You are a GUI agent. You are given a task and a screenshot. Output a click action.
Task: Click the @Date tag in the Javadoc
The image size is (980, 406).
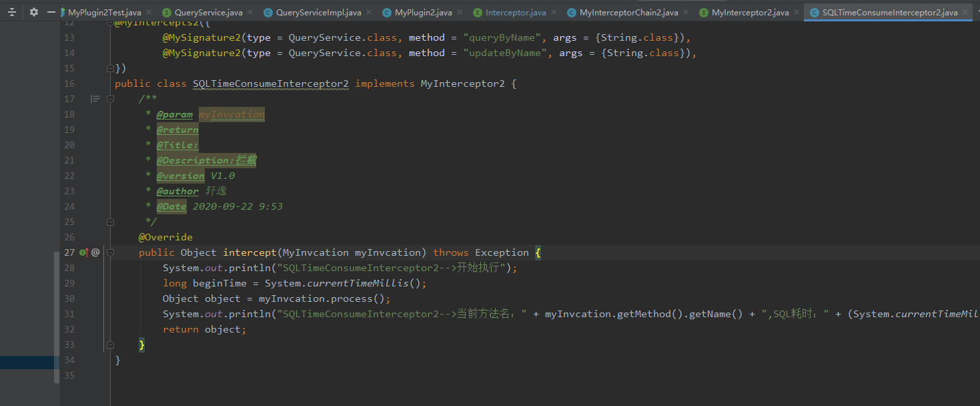(x=171, y=206)
